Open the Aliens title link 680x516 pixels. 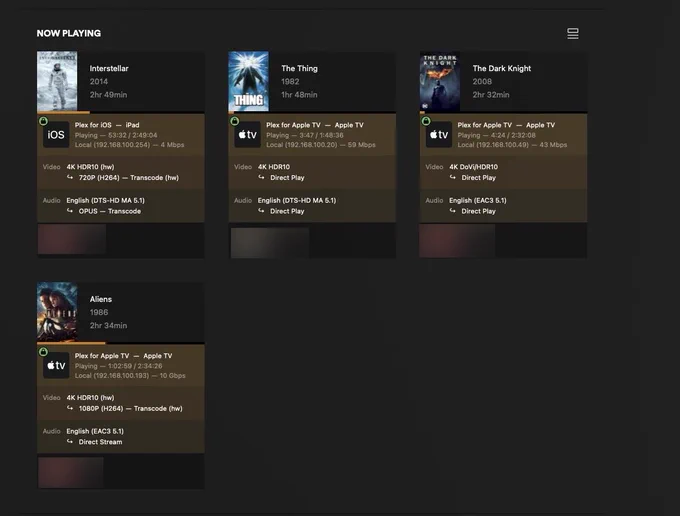[x=101, y=299]
